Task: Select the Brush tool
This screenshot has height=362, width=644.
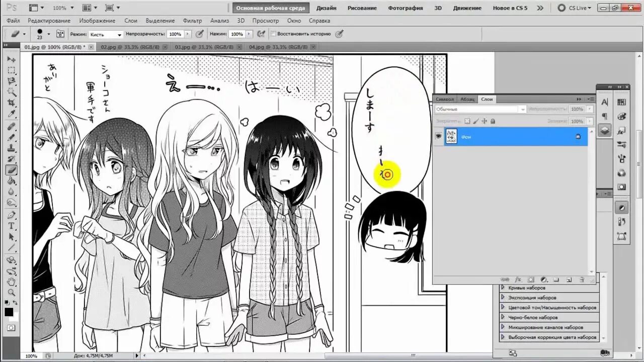Action: point(11,138)
